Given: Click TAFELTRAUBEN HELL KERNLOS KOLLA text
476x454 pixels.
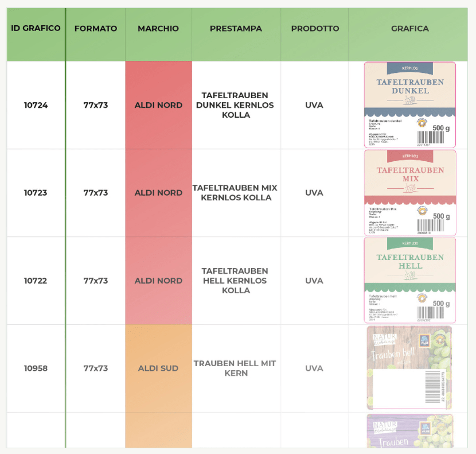Looking at the screenshot, I should pyautogui.click(x=235, y=281).
